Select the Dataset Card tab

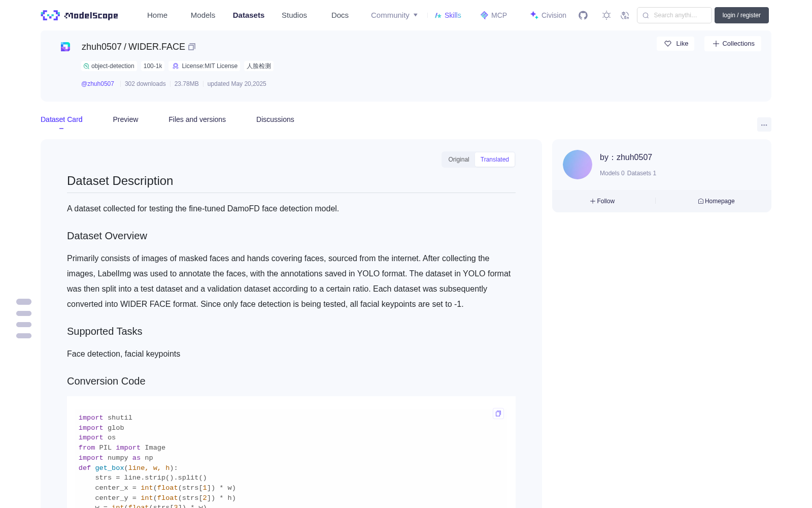61,119
